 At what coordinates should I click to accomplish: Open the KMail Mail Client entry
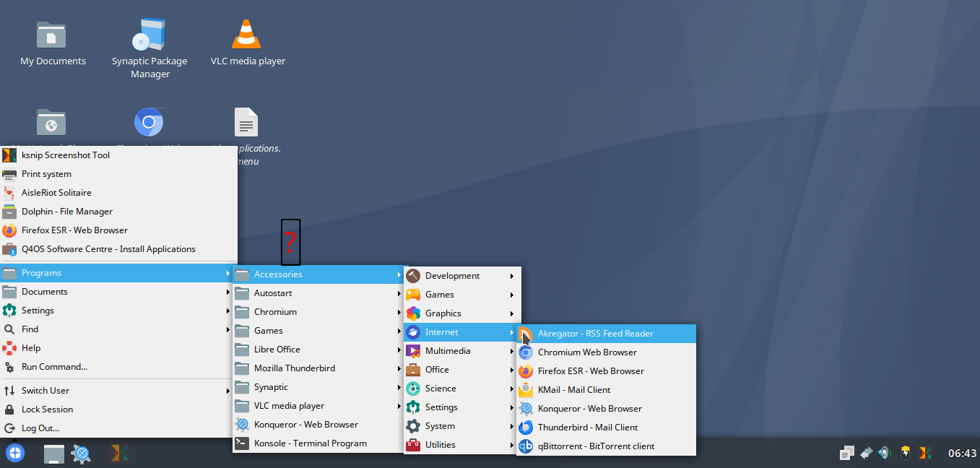[573, 390]
